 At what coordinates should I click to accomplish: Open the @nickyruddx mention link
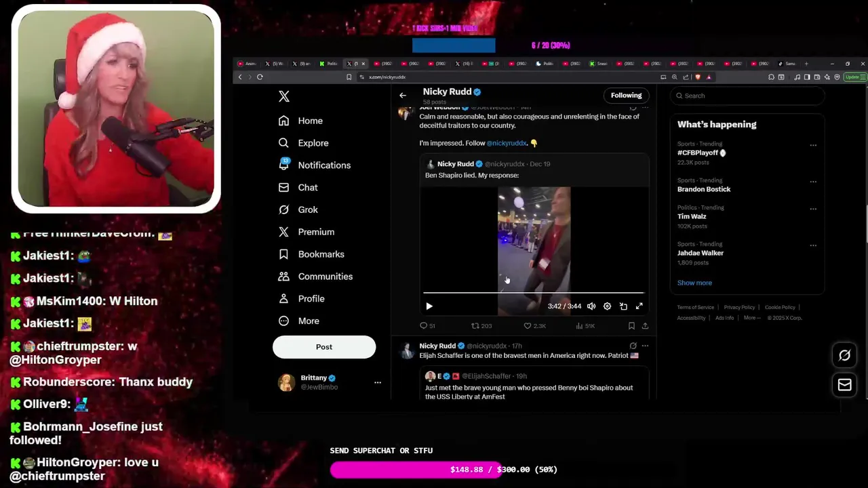(507, 143)
